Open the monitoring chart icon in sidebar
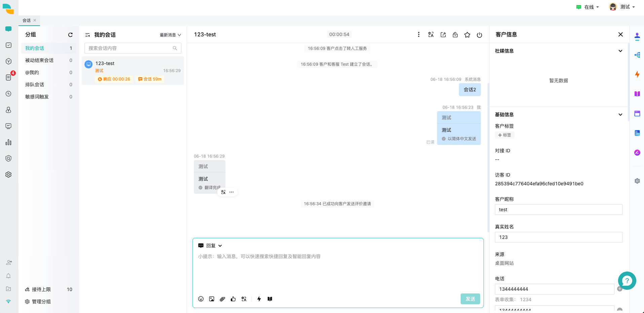 [8, 126]
